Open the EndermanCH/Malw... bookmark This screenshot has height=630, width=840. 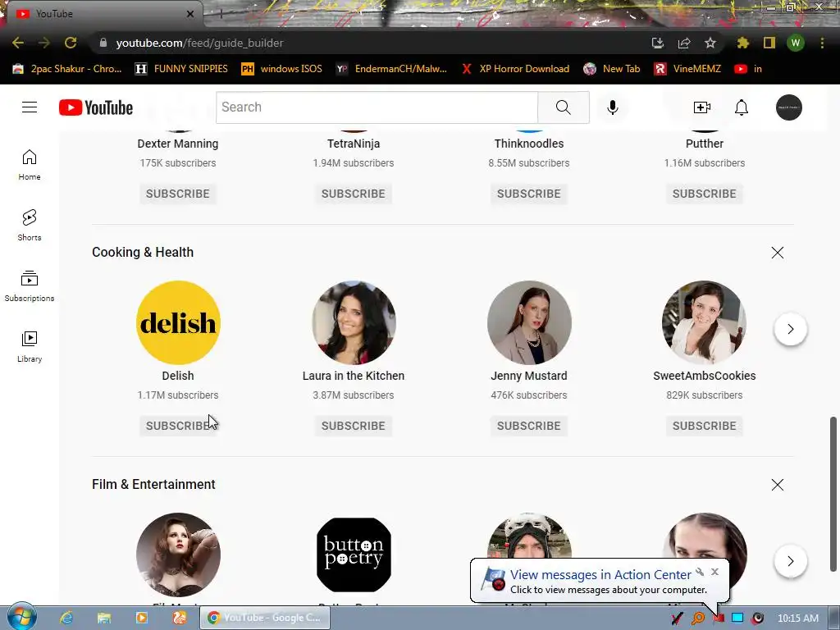pyautogui.click(x=391, y=69)
